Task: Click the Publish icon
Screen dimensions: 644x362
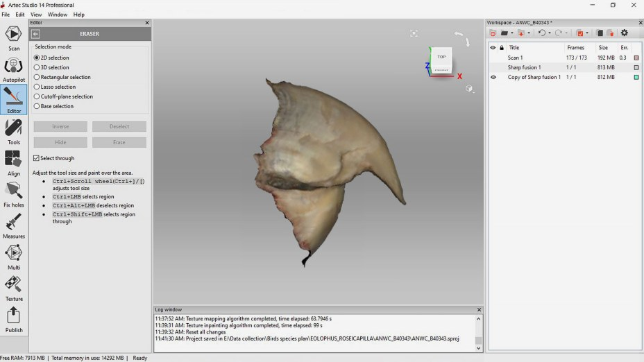Action: (x=13, y=318)
